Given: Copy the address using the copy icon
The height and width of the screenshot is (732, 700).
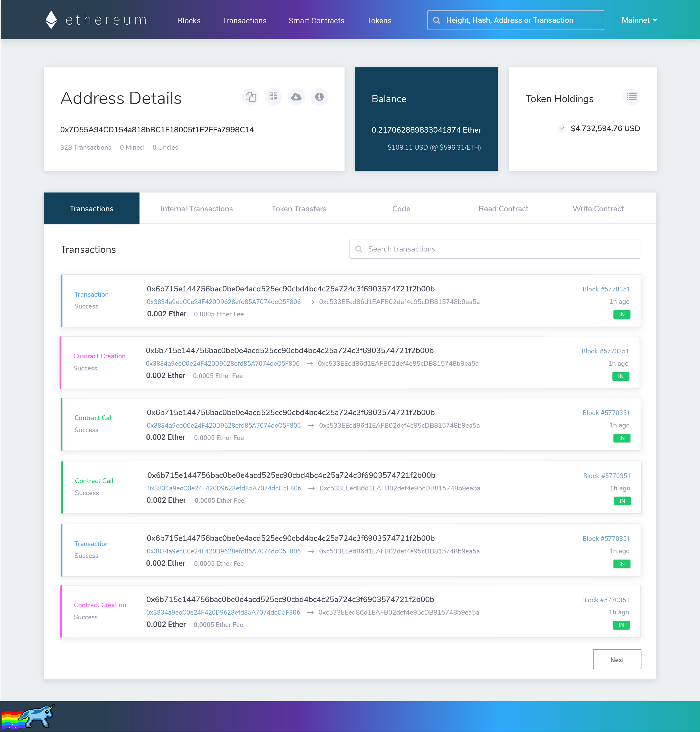Looking at the screenshot, I should [x=250, y=97].
